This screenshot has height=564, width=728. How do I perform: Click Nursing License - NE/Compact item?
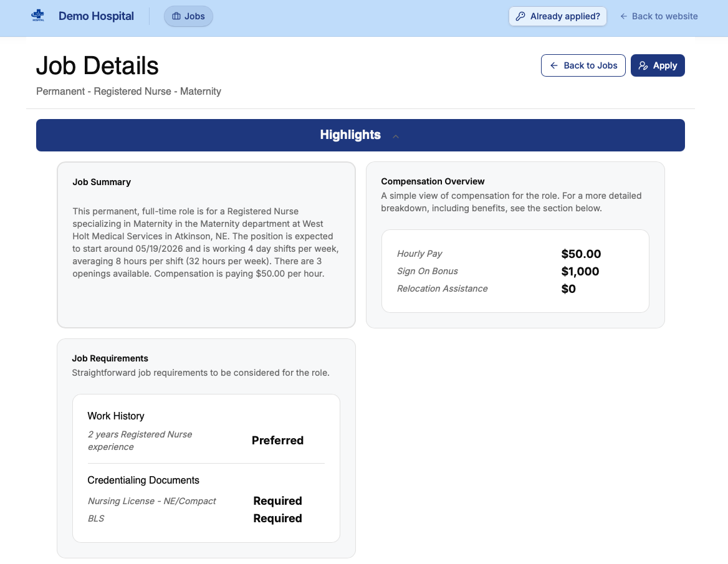click(152, 501)
